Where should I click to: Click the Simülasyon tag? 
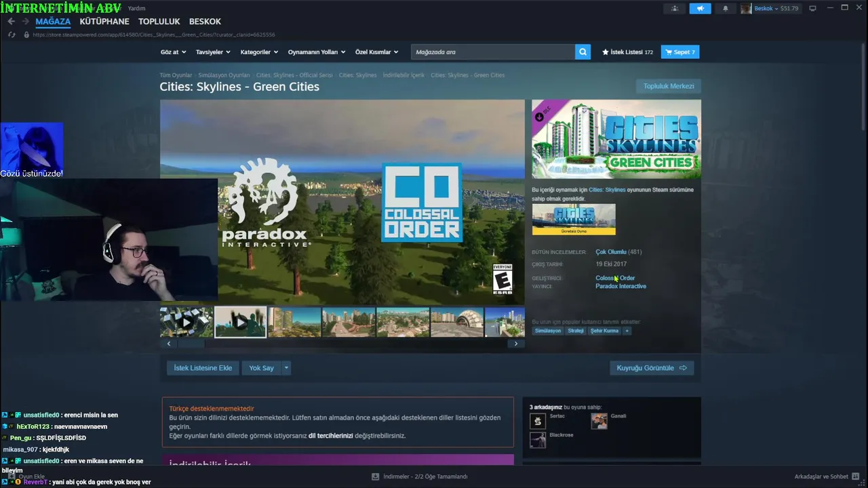coord(548,331)
